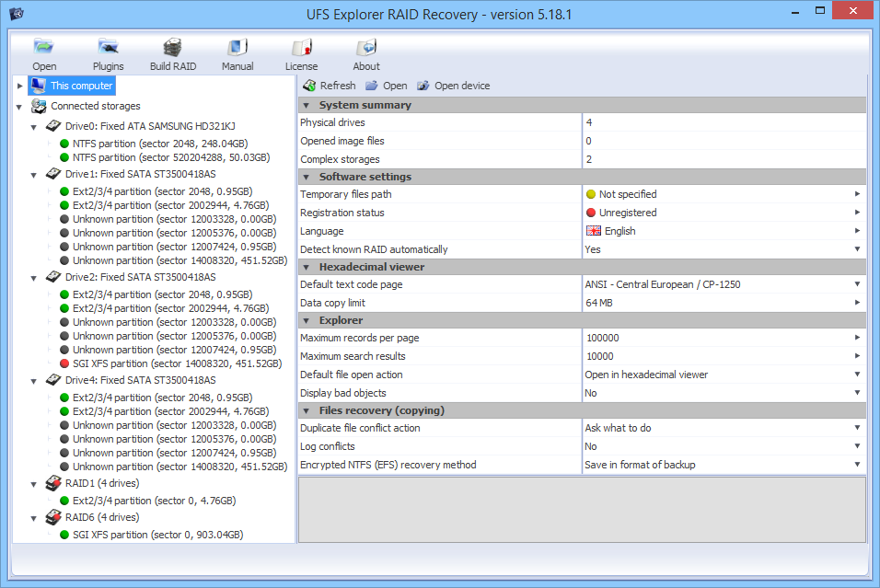Click the Drive0 Samsung HD321KJ disk icon

coord(53,125)
